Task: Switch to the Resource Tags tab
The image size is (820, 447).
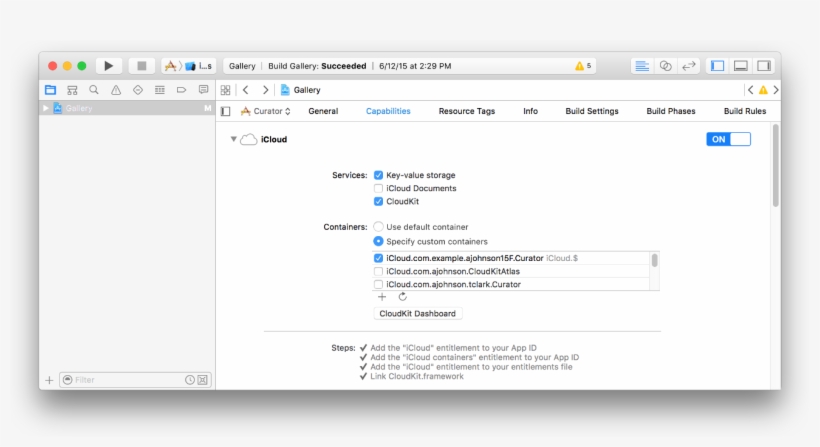Action: tap(466, 111)
